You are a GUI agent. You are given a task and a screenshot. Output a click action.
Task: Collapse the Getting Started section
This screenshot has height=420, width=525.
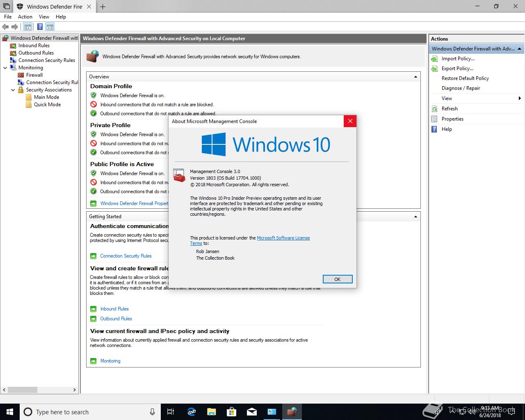[x=415, y=217]
